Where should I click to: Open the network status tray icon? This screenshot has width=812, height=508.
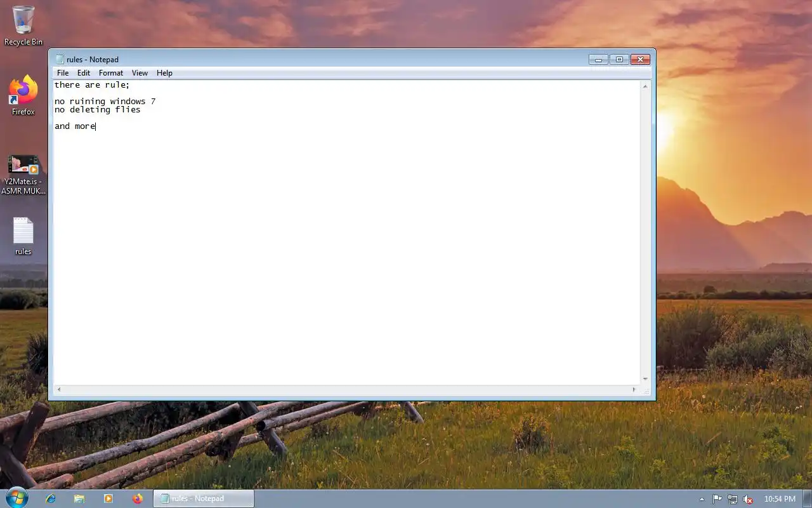(733, 499)
